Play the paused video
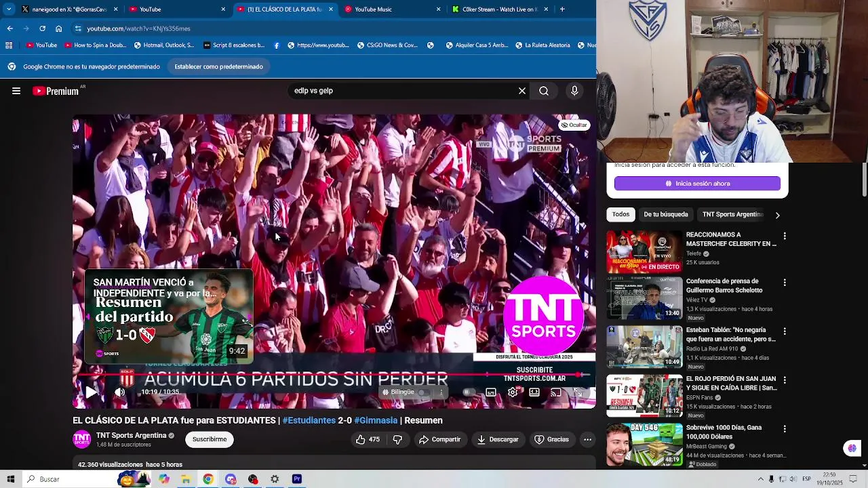The height and width of the screenshot is (488, 868). coord(91,392)
